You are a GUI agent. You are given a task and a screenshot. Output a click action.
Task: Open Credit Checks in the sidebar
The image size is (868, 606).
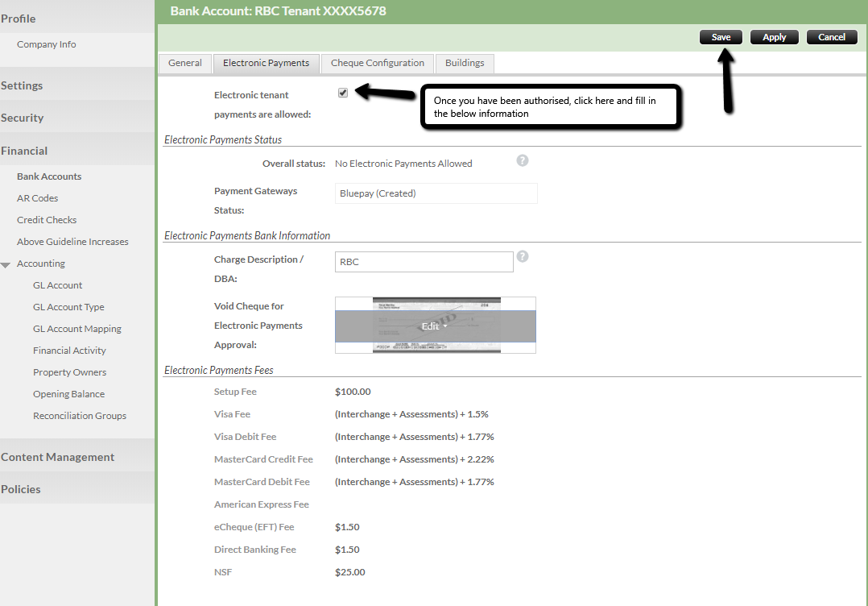pos(47,220)
